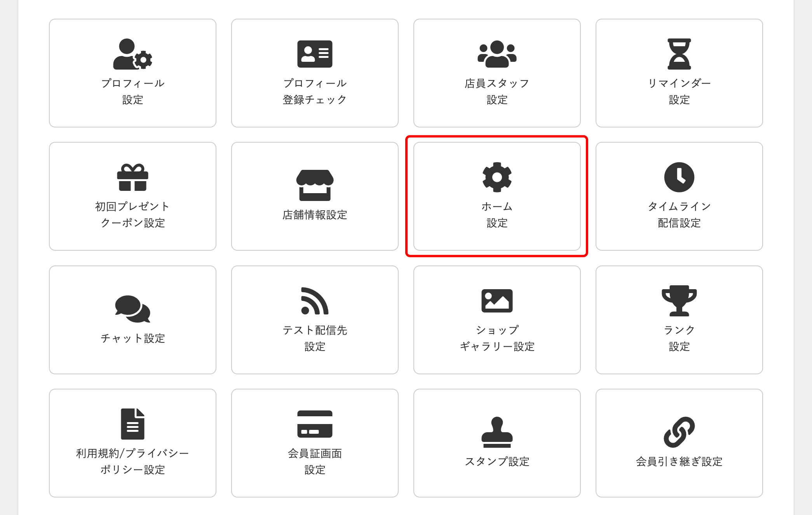Select the 店舗情報設定 card

315,197
